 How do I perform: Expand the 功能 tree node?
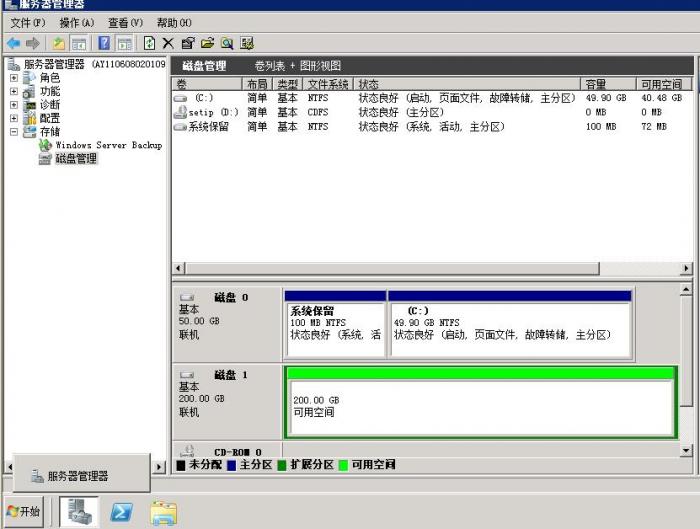14,91
